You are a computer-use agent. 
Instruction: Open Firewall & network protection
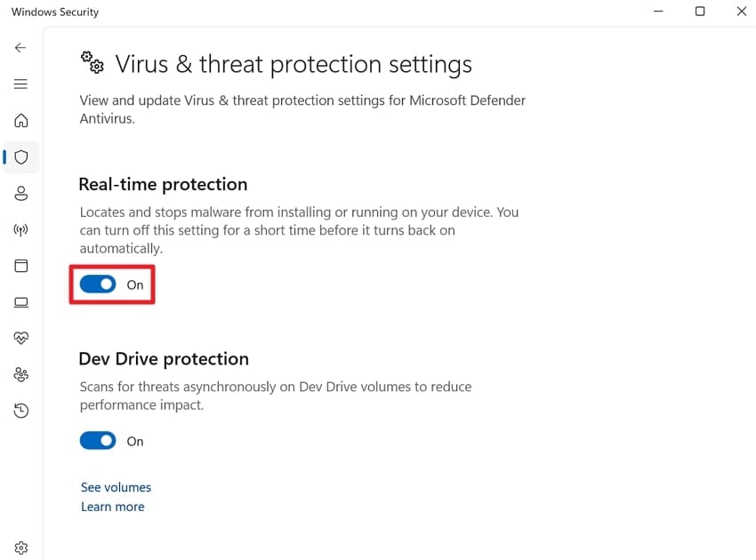pyautogui.click(x=20, y=229)
